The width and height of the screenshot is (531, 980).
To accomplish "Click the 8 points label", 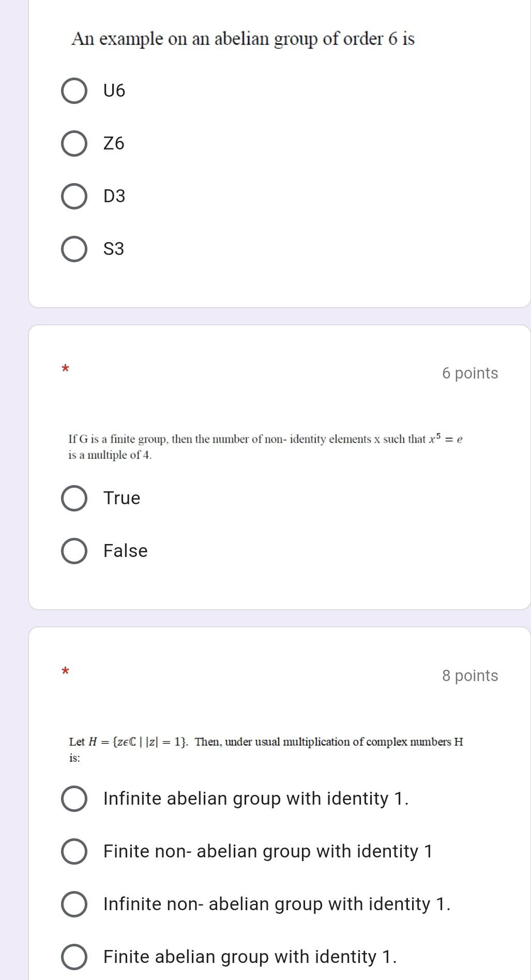I will (469, 675).
